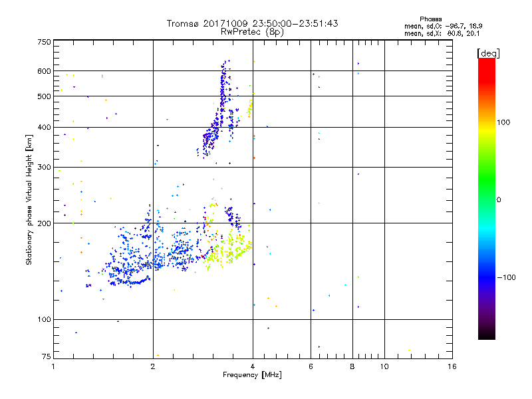
Task: Click the 'Frequency [MHz]' axis label
Action: pos(252,375)
